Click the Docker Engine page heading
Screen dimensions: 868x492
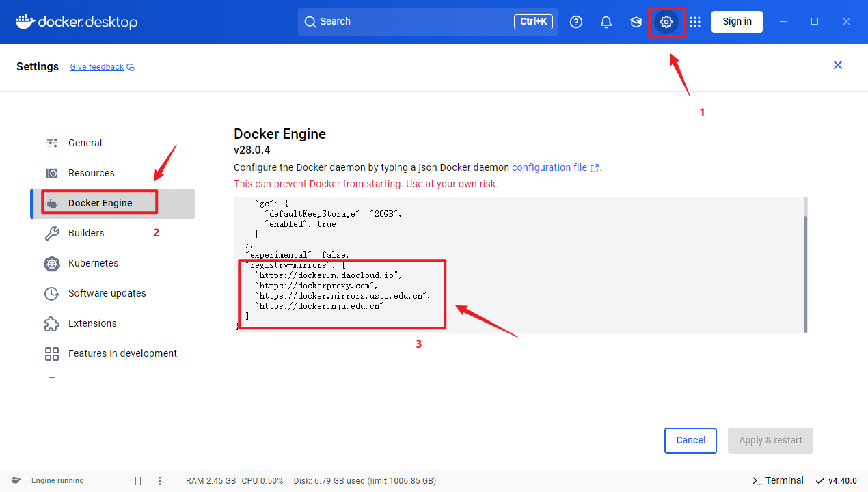(280, 134)
